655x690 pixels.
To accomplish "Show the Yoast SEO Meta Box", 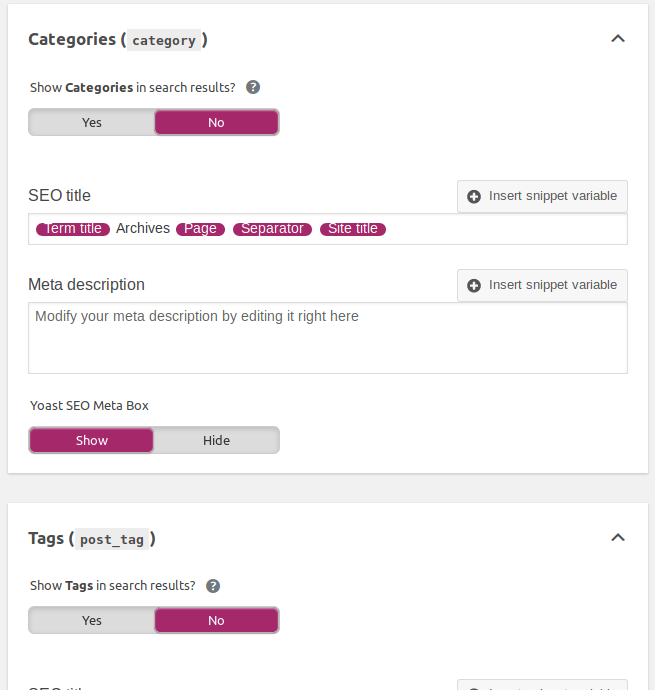I will point(92,440).
